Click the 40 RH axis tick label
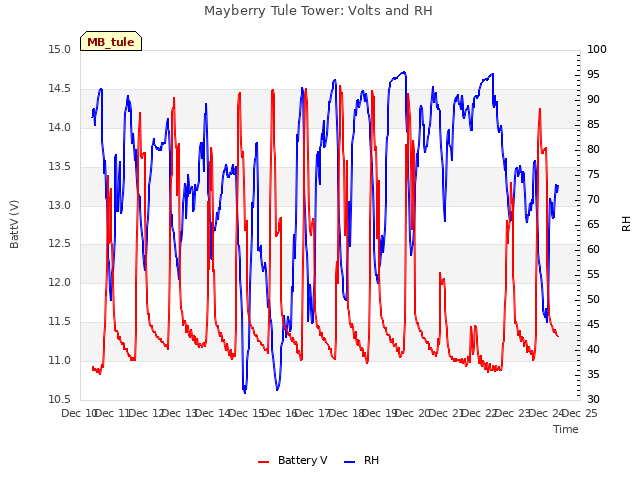The image size is (640, 480). [593, 349]
